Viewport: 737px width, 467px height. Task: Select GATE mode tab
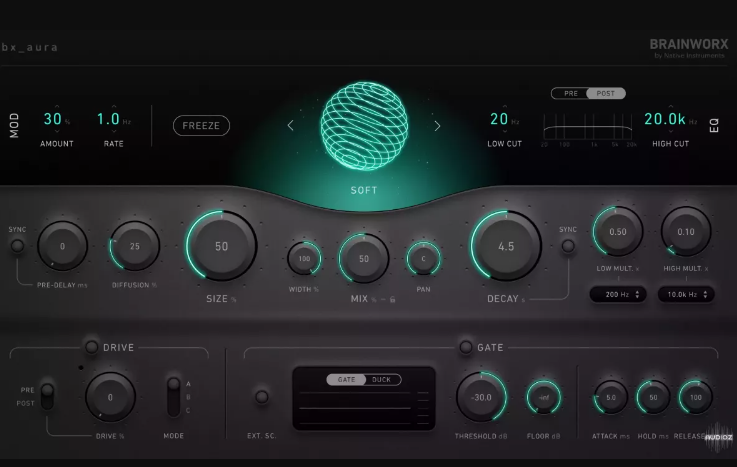[x=346, y=380]
